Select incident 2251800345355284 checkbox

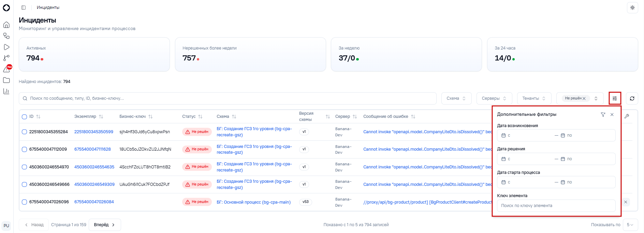click(x=24, y=132)
